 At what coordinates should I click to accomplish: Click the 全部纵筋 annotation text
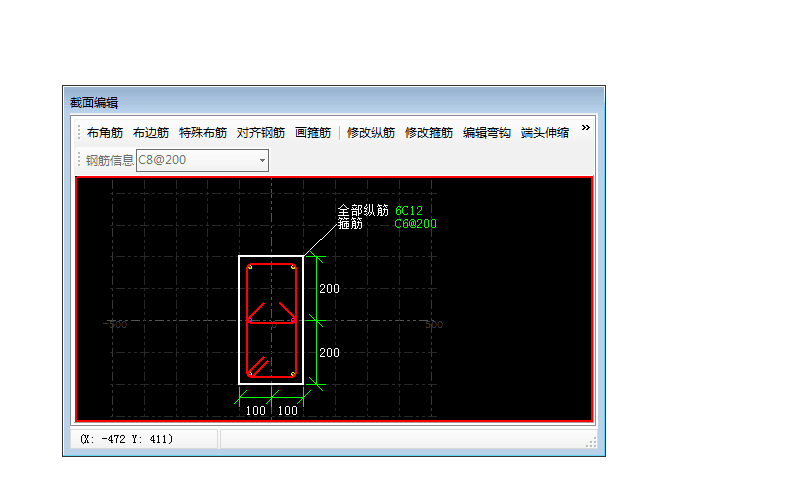(363, 210)
